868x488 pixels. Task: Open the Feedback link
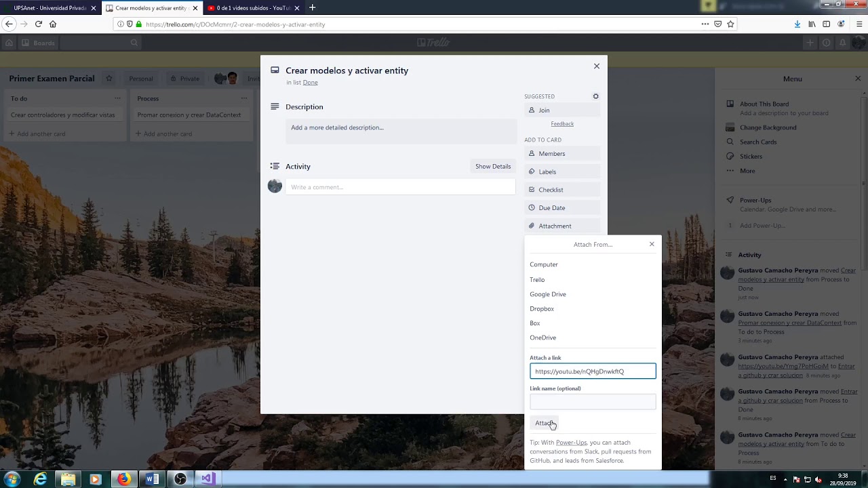click(562, 123)
